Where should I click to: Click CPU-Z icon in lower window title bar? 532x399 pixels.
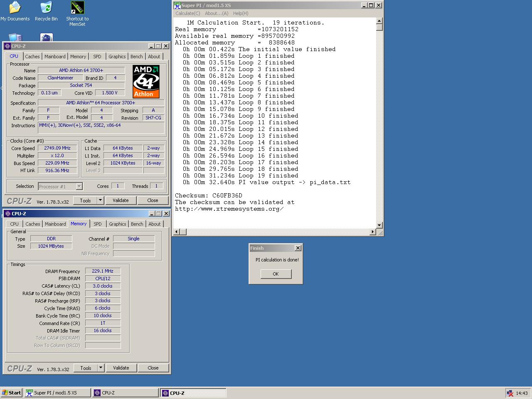[x=8, y=214]
